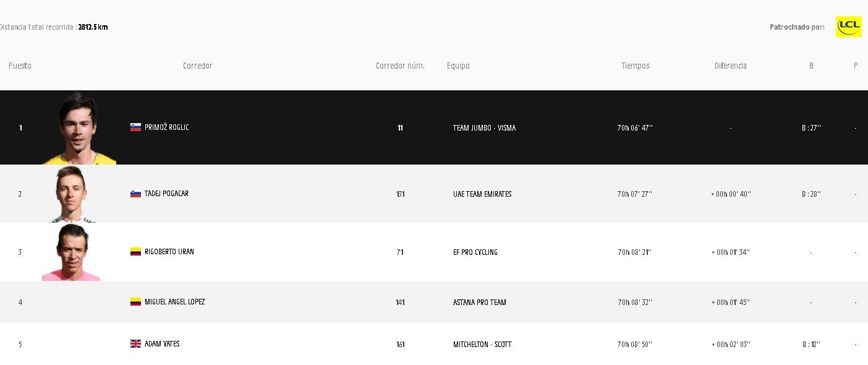The image size is (868, 365).
Task: Click the British flag beside Adam Yates
Action: pos(135,344)
